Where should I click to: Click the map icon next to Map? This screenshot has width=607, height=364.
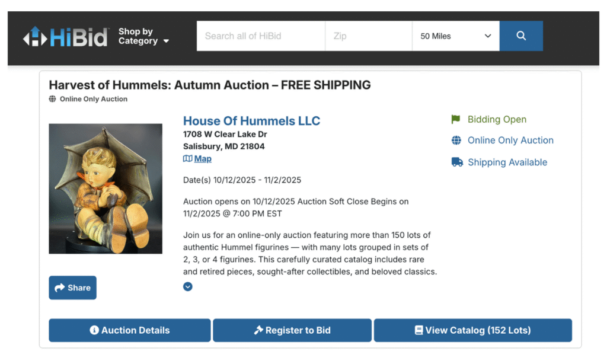187,159
